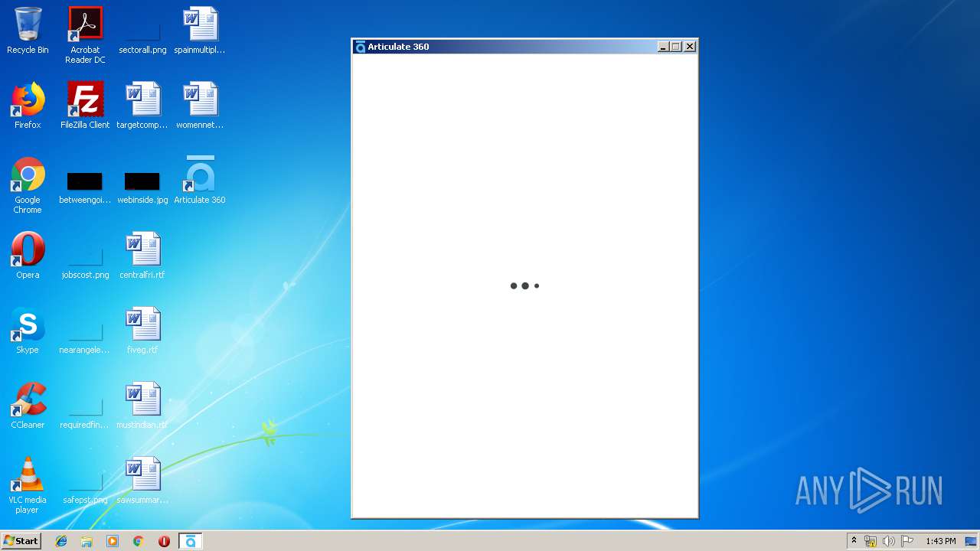Open Google Chrome desktop shortcut
Screen dimensions: 980x551
[28, 186]
